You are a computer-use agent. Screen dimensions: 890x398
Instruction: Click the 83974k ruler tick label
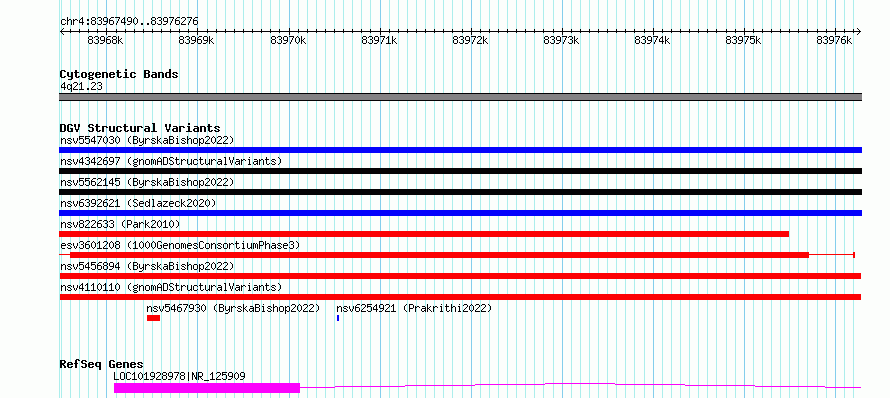(x=652, y=41)
